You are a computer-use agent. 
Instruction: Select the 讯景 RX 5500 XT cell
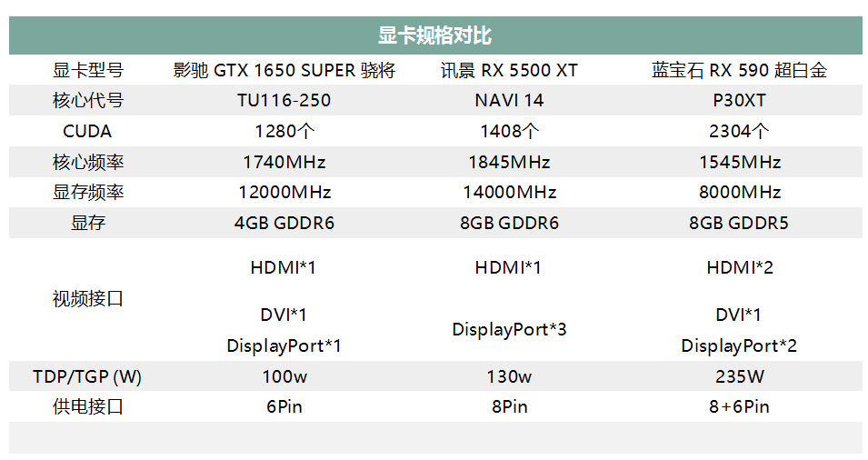click(509, 70)
